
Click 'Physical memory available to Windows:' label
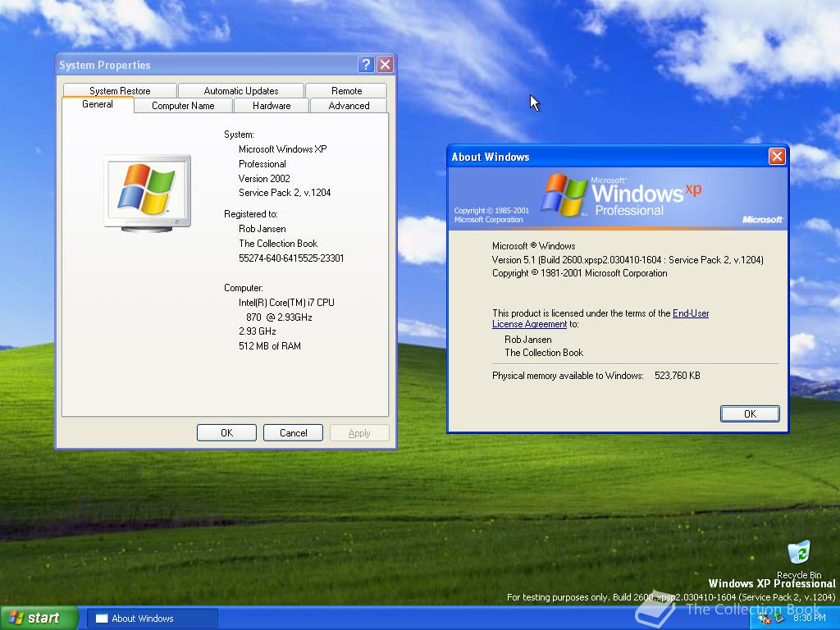568,376
